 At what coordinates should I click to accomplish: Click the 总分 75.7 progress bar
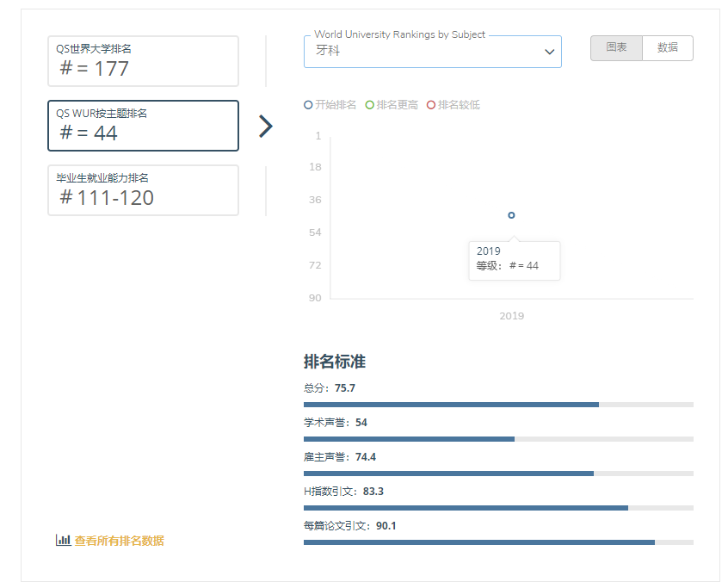click(498, 404)
